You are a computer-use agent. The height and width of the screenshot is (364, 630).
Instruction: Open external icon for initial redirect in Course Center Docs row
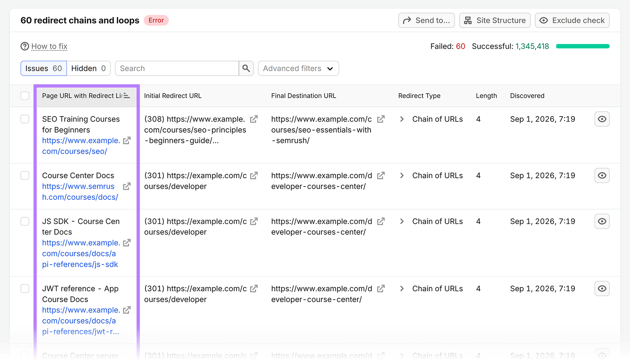click(254, 176)
